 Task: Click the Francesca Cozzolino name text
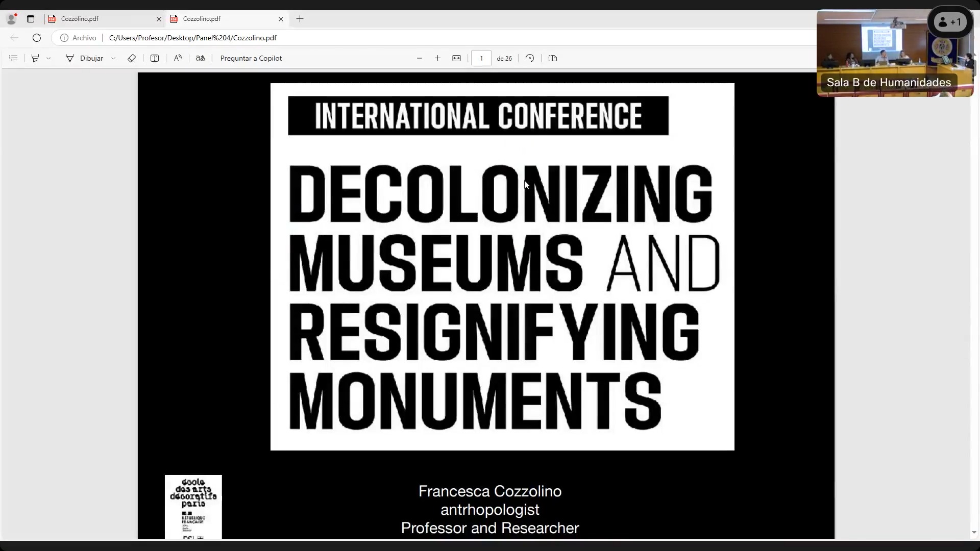coord(490,491)
